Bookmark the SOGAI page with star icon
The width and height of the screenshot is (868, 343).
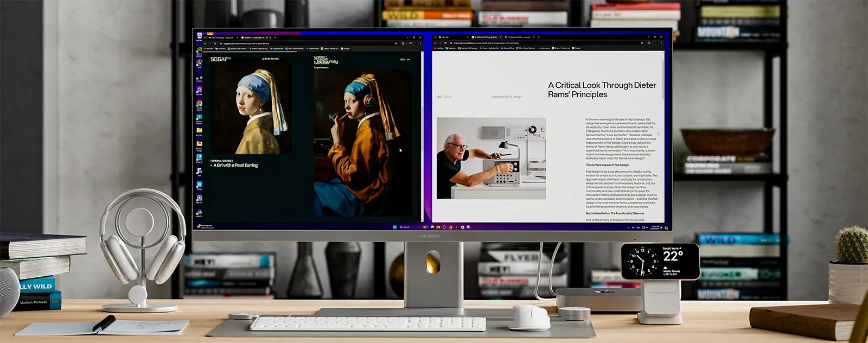pyautogui.click(x=395, y=43)
